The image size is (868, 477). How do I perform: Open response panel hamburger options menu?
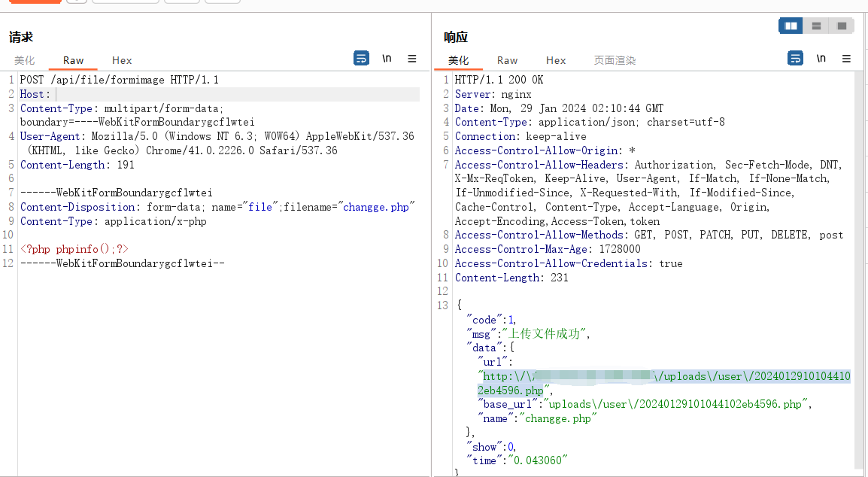846,58
